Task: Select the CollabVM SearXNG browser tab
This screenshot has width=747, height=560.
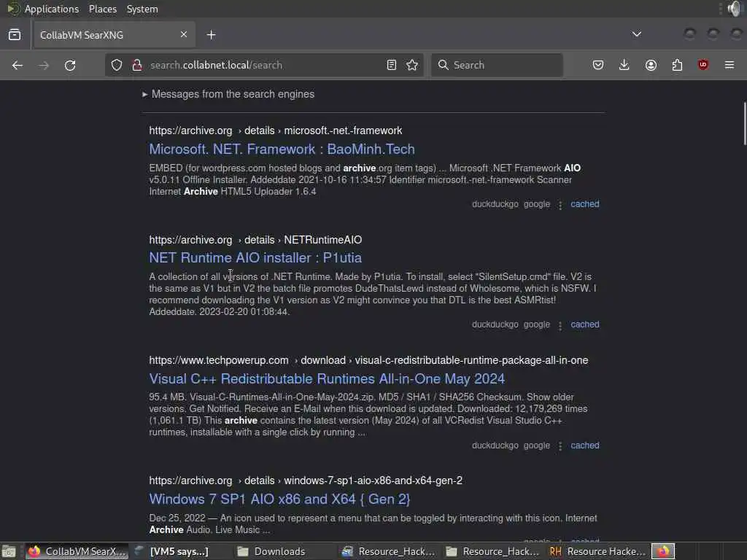Action: coord(115,35)
